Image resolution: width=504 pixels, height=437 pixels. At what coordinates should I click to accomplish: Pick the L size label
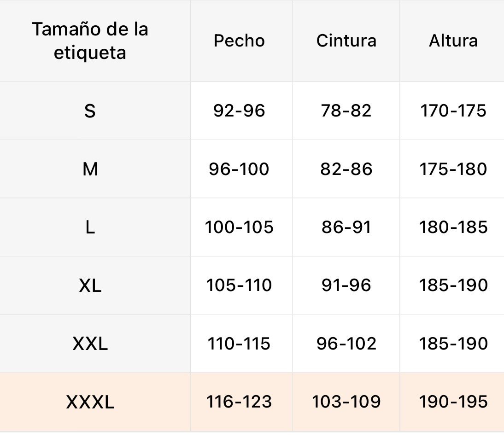[x=90, y=227]
